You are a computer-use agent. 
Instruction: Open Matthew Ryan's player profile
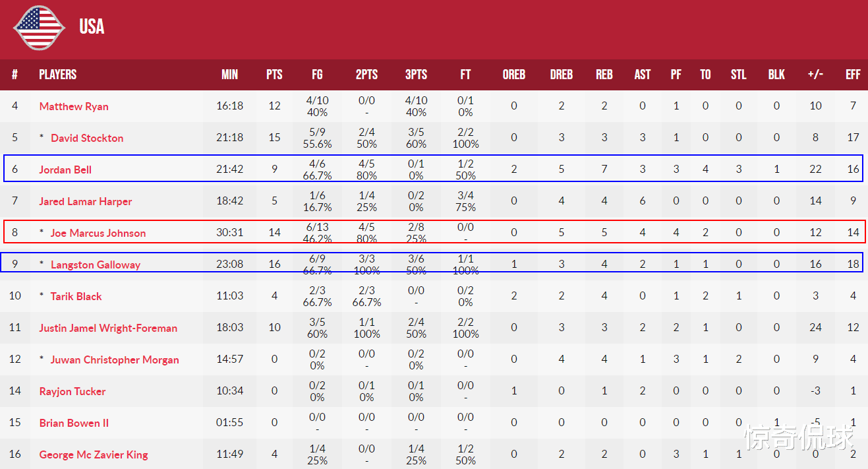click(x=74, y=106)
